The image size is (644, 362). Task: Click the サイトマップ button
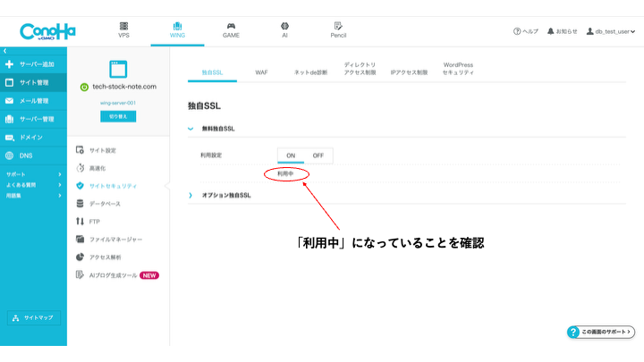tap(33, 317)
